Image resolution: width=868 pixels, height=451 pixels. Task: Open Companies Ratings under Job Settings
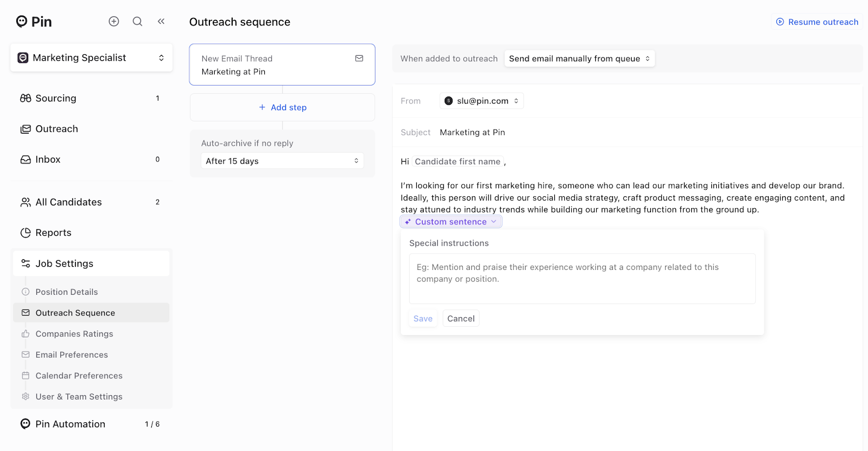[x=74, y=334]
